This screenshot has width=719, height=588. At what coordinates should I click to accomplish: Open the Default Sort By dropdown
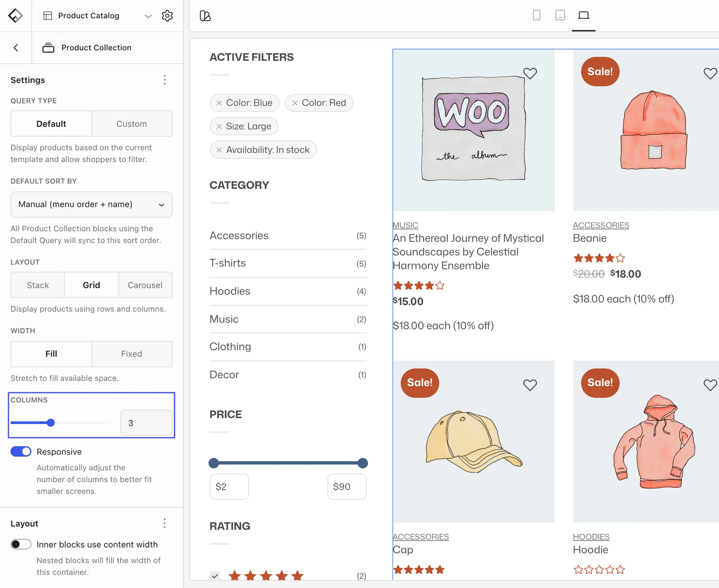[91, 204]
